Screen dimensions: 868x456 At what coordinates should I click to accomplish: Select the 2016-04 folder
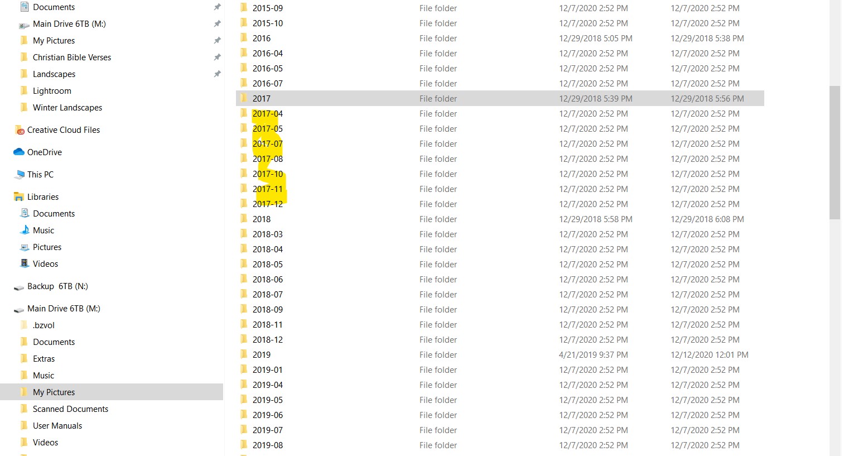(268, 53)
